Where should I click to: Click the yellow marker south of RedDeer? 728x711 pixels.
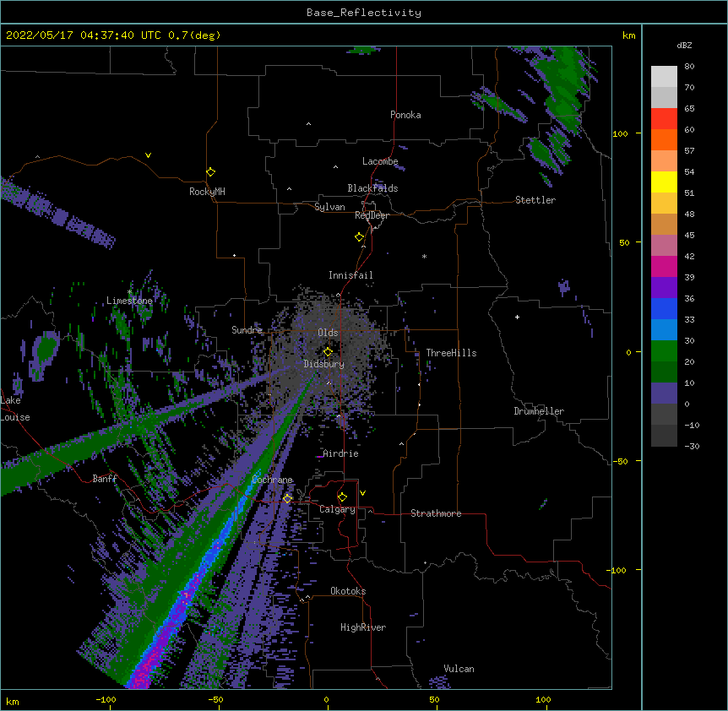[x=359, y=236]
